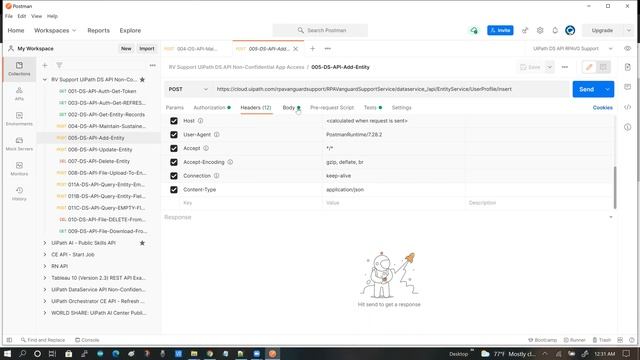Open the APIs sidebar panel
This screenshot has width=640, height=360.
[19, 93]
